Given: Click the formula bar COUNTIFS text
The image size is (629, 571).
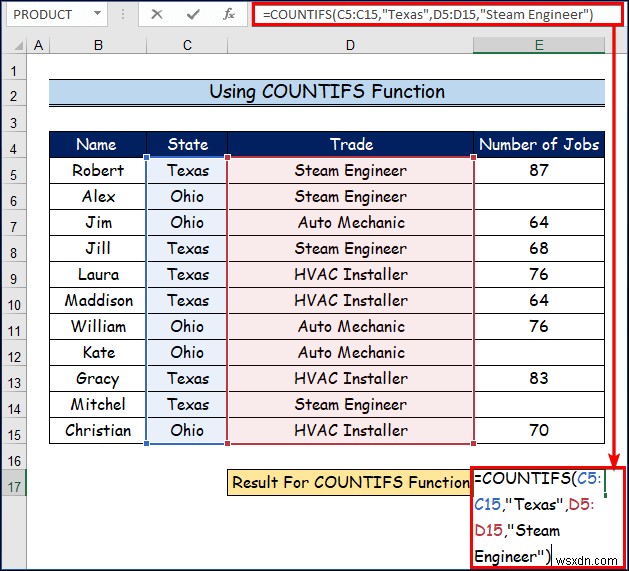Looking at the screenshot, I should click(428, 14).
